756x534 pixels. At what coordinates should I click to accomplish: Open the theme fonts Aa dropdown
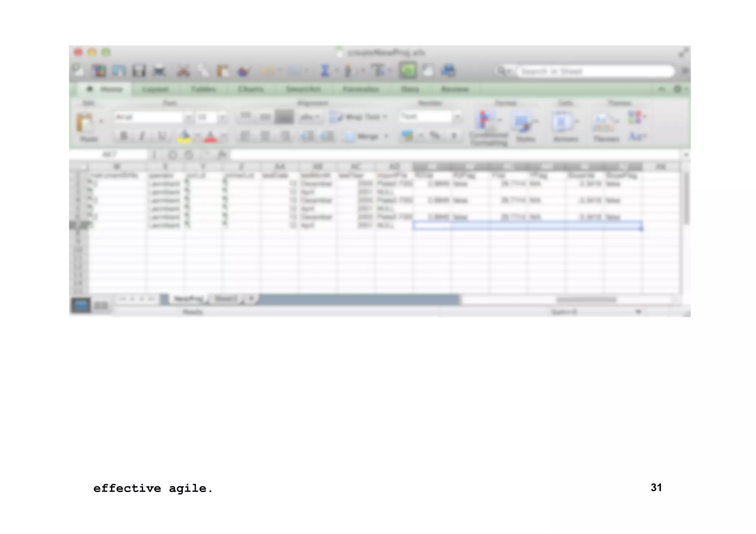click(637, 137)
